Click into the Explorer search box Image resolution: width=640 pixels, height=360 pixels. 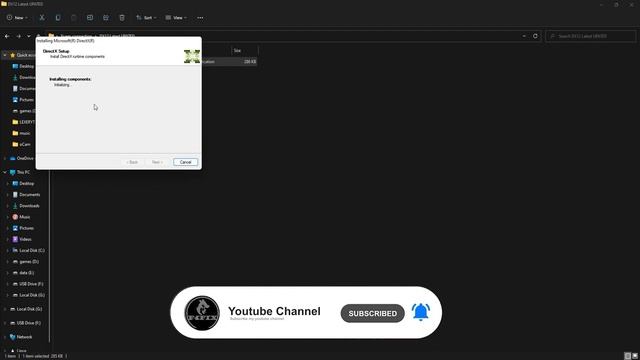pyautogui.click(x=591, y=36)
